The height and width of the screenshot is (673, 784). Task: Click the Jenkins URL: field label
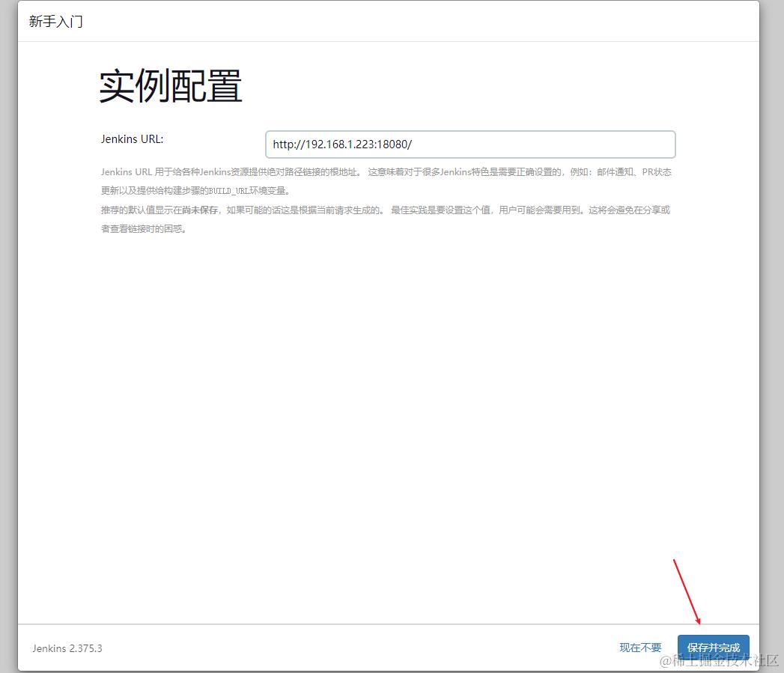point(132,138)
